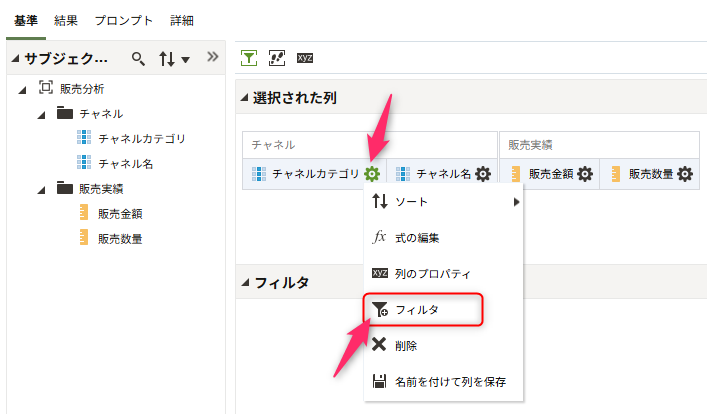Click the 販売実績 folder icon in tree

click(x=65, y=187)
